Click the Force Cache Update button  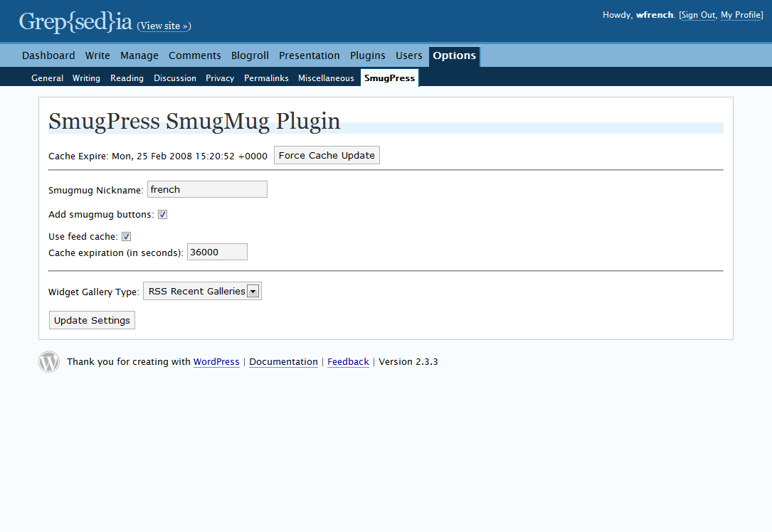(327, 156)
